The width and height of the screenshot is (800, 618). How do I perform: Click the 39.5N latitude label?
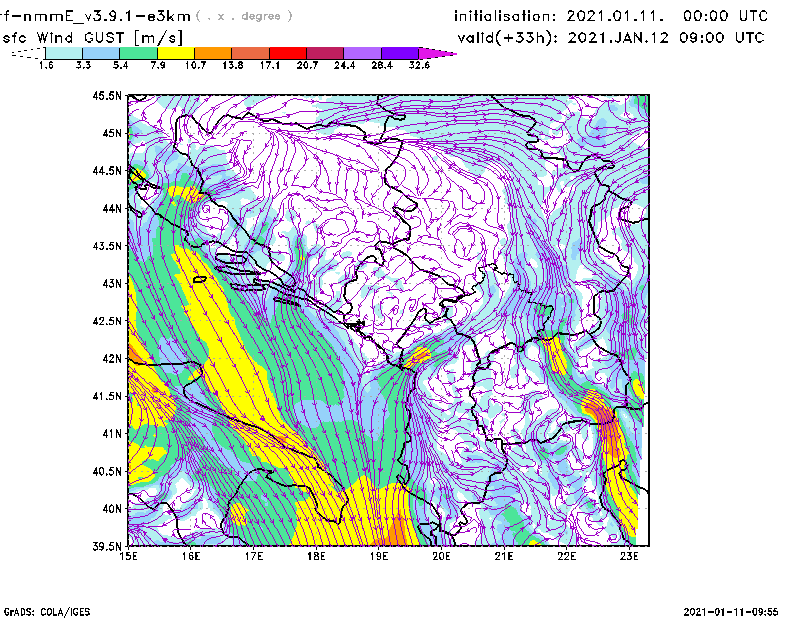(x=107, y=547)
